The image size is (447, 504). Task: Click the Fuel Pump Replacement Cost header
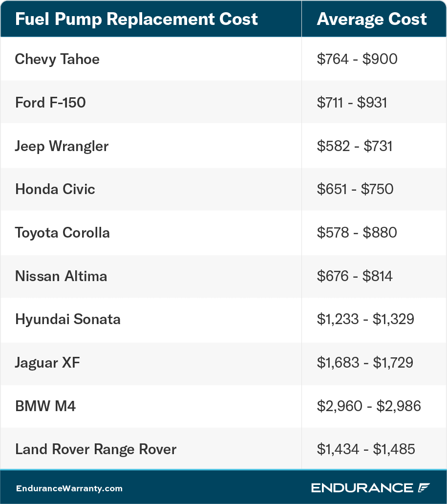(136, 19)
